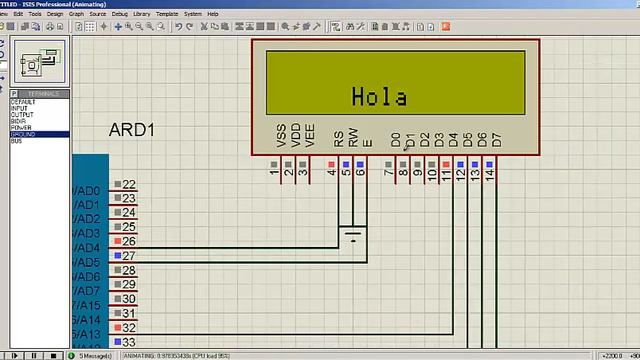Click the Redraw display icon

pos(79,27)
